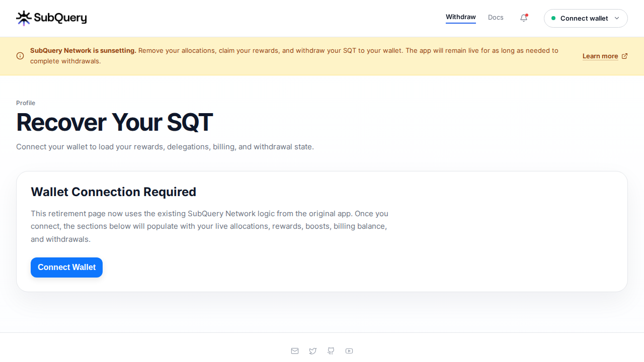Viewport: 644px width, 362px height.
Task: Click the Wallet Connection Required heading
Action: [113, 192]
